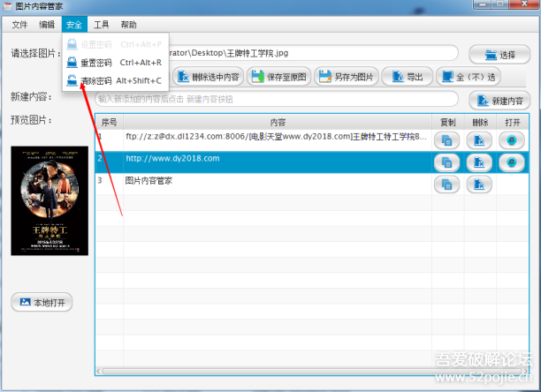Open row 1 ftp link icon
Image resolution: width=541 pixels, height=392 pixels.
[x=512, y=140]
